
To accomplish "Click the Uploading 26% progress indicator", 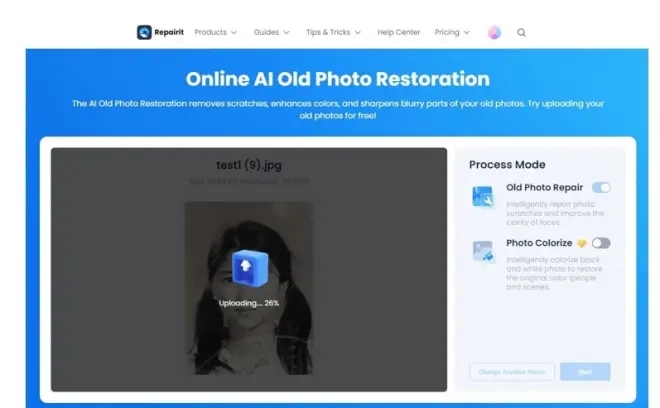I will pos(248,303).
